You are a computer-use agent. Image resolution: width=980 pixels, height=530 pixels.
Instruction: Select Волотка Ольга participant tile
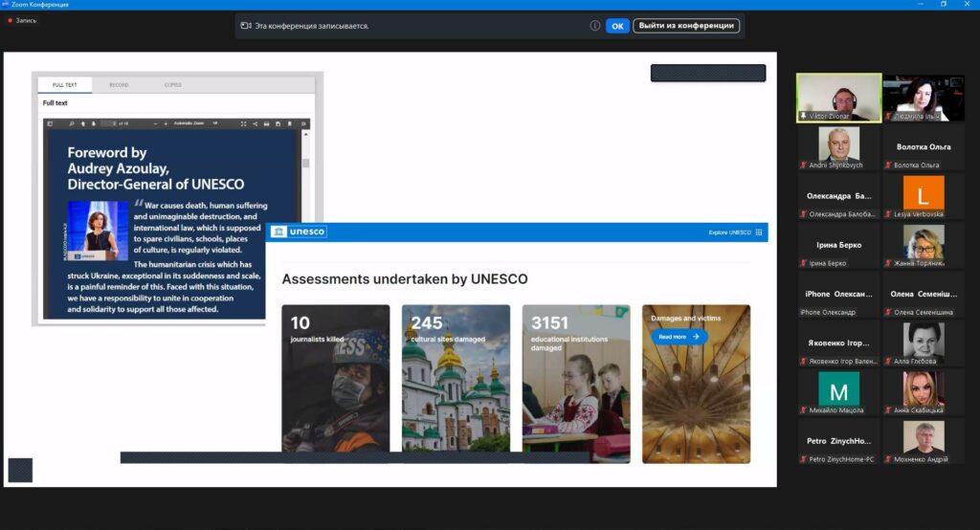click(x=924, y=147)
